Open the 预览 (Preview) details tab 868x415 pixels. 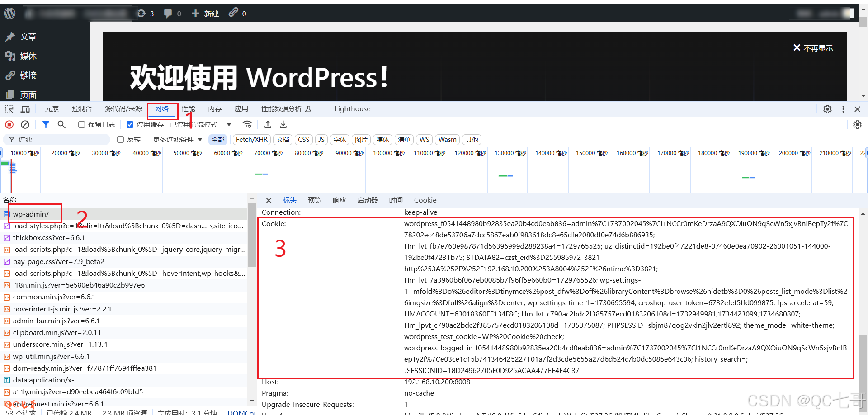pyautogui.click(x=314, y=200)
